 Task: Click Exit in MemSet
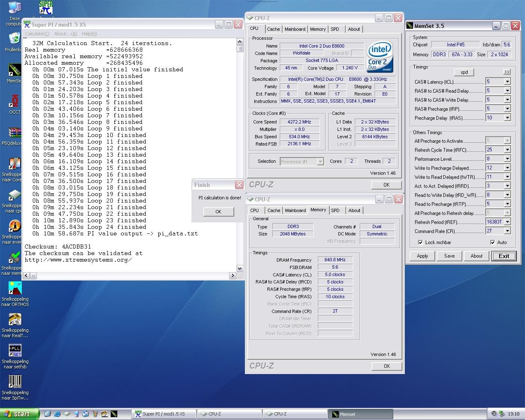point(504,256)
